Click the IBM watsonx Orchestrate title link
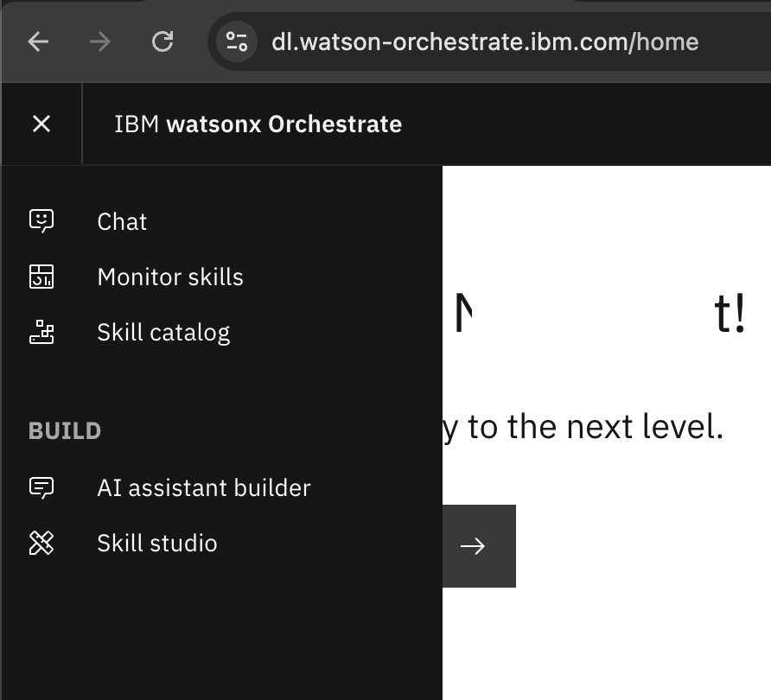 coord(258,124)
